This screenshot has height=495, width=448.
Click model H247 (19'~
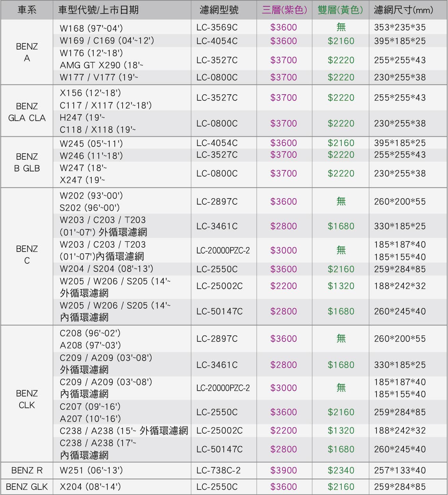(82, 117)
